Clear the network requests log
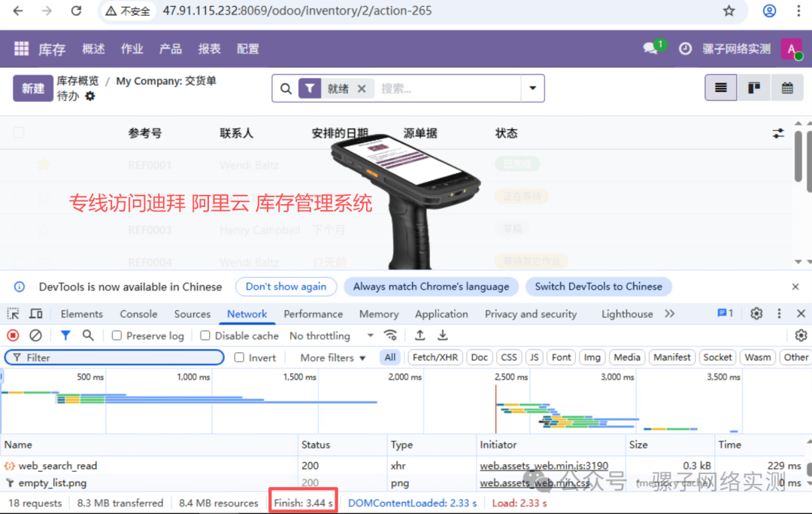This screenshot has height=514, width=812. tap(35, 336)
